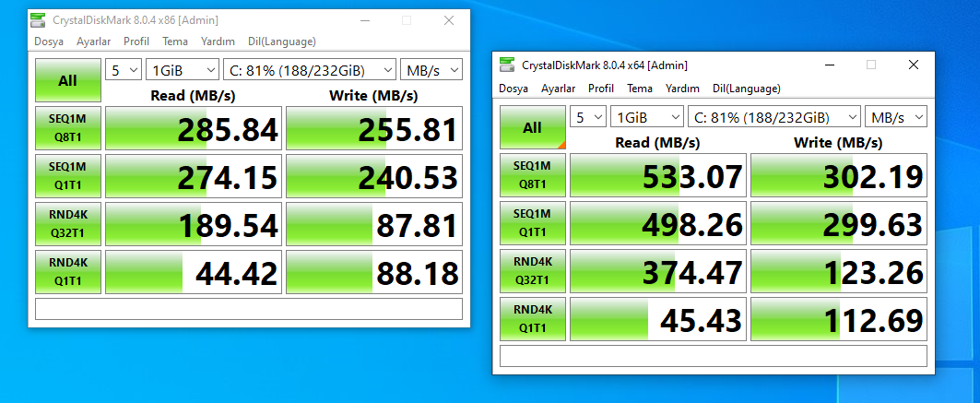The image size is (980, 403).
Task: Start SEQ1M Q8T1 test in x86 window
Action: point(67,127)
